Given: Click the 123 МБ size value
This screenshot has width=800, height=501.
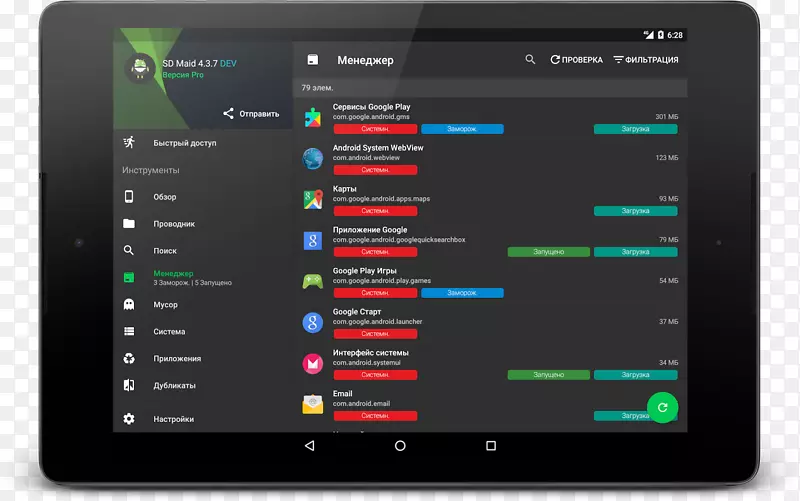Looking at the screenshot, I should tap(667, 158).
